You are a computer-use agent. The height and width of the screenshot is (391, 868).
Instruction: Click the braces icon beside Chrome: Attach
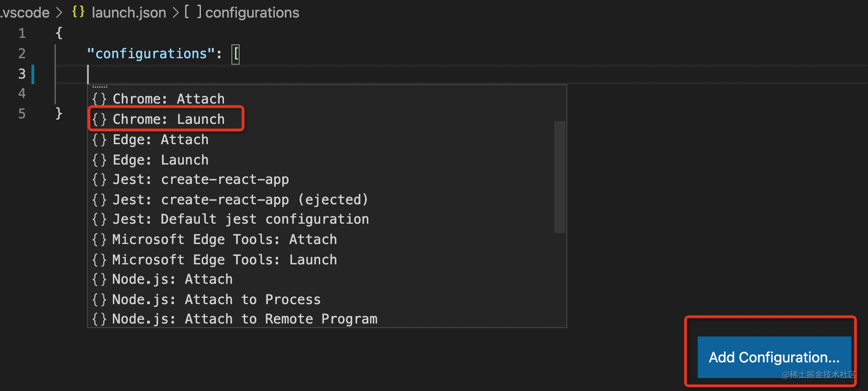coord(99,99)
